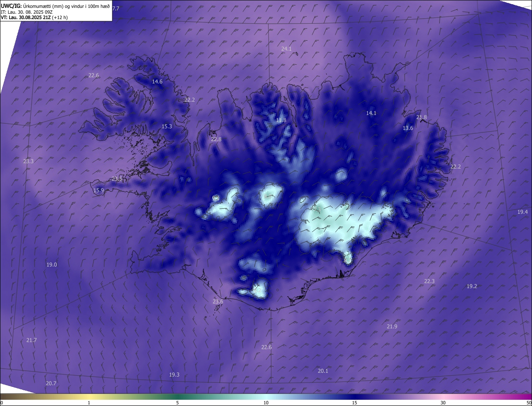Click the 21.8 value label
This screenshot has width=532, height=406.
421,117
